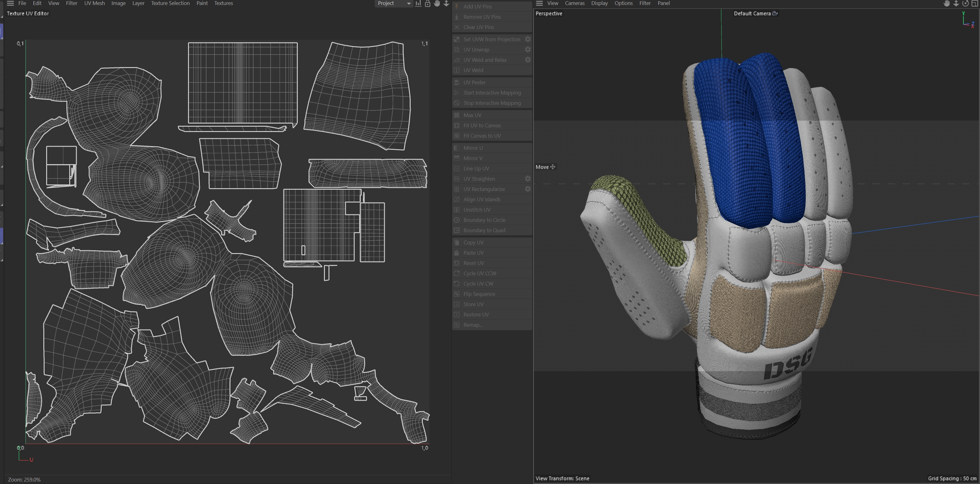
Task: Click the Default Camera link icon
Action: click(x=775, y=13)
